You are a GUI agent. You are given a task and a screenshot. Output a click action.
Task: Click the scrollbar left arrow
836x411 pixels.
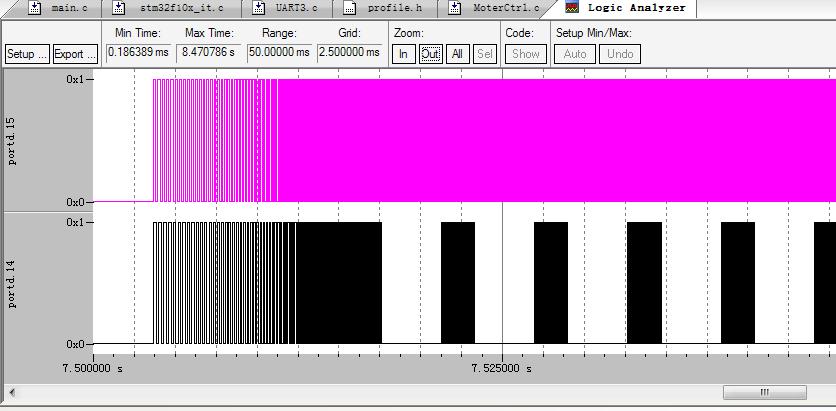pos(11,393)
